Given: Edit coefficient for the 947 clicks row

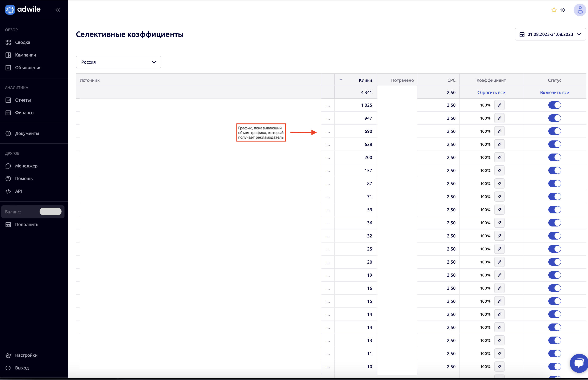Looking at the screenshot, I should [499, 118].
